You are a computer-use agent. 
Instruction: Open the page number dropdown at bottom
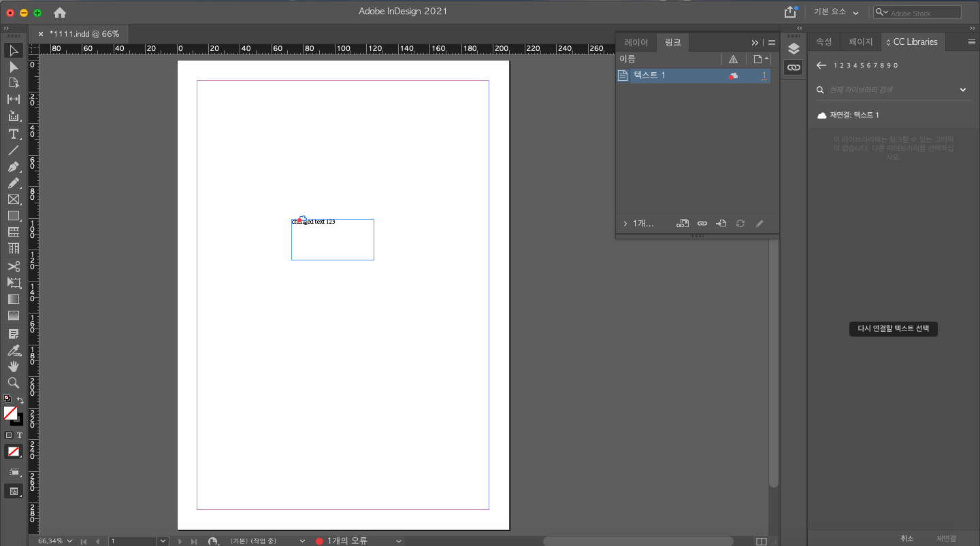(162, 540)
